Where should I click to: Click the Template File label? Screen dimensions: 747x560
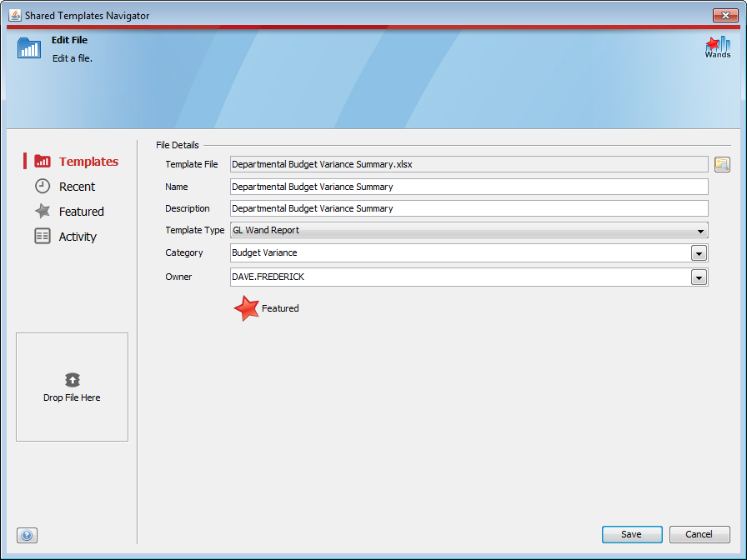point(192,164)
